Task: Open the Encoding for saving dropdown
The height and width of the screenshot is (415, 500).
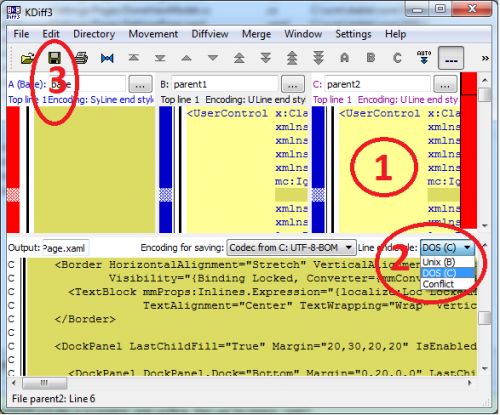Action: click(291, 248)
